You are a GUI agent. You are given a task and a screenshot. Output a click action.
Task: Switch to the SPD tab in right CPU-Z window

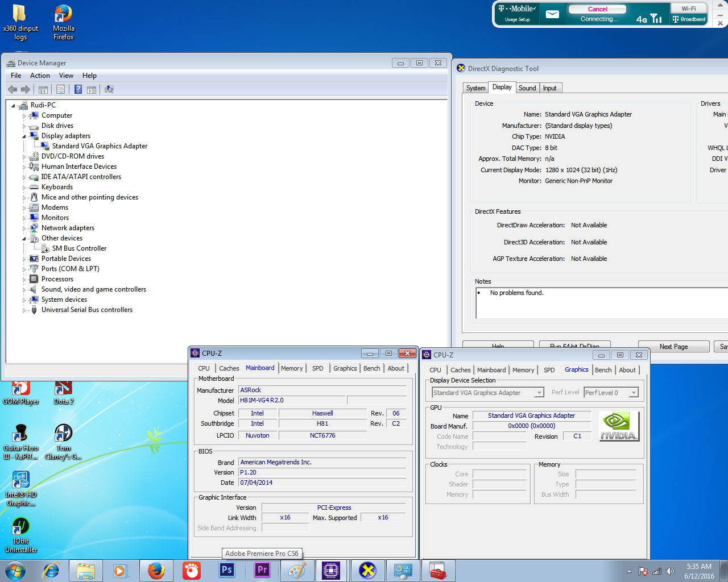pyautogui.click(x=549, y=370)
